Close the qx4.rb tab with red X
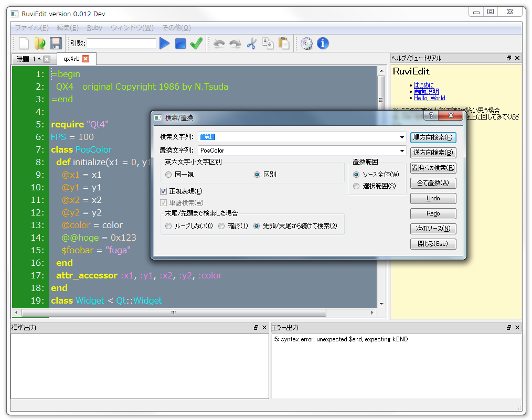The width and height of the screenshot is (532, 420). tap(86, 59)
